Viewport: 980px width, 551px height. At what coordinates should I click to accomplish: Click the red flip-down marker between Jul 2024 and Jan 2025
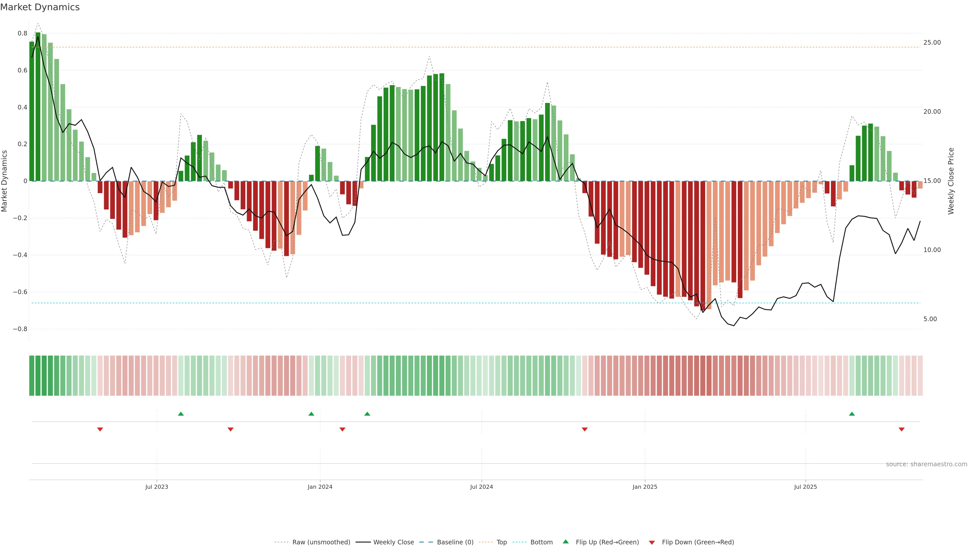tap(585, 429)
